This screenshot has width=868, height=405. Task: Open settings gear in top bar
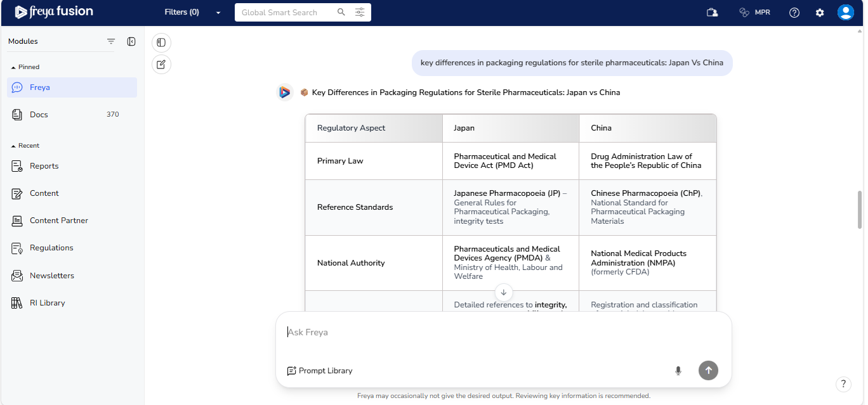(x=820, y=13)
